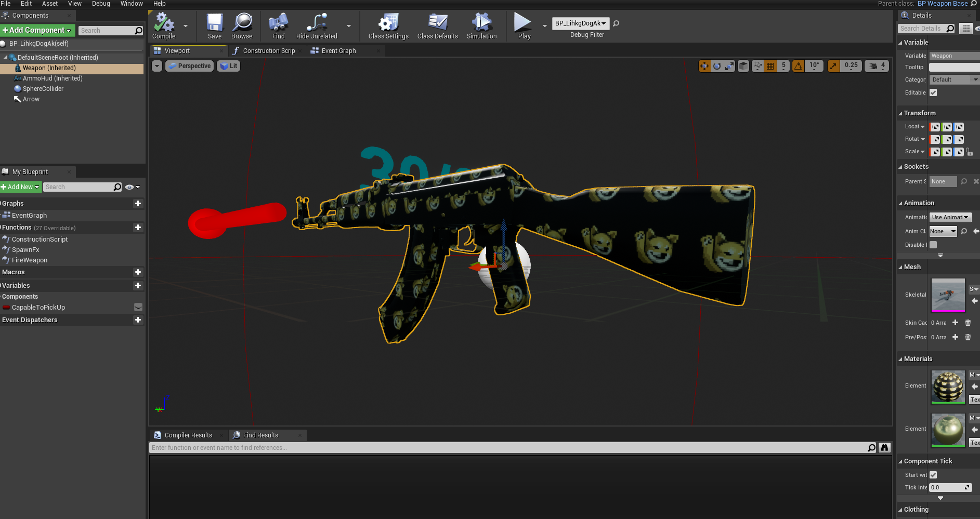Select the rotate gizmo tool
This screenshot has height=519, width=980.
717,66
